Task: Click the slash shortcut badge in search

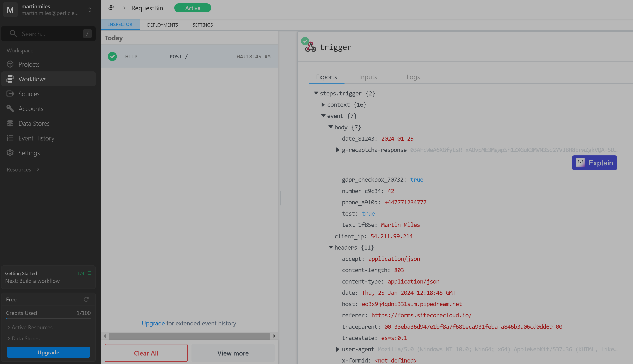Action: (x=87, y=33)
